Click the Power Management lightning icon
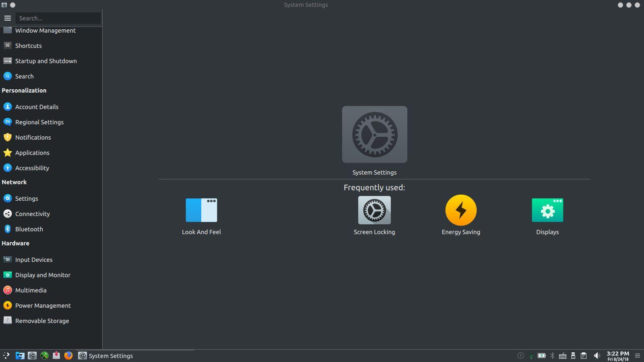 pos(8,306)
